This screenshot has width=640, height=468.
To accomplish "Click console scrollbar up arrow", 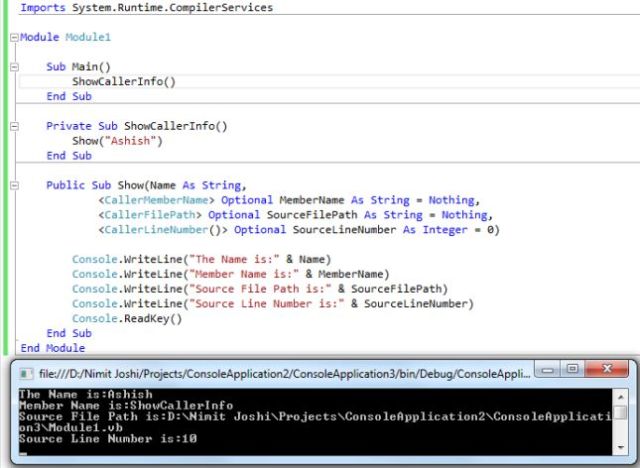I will 621,397.
